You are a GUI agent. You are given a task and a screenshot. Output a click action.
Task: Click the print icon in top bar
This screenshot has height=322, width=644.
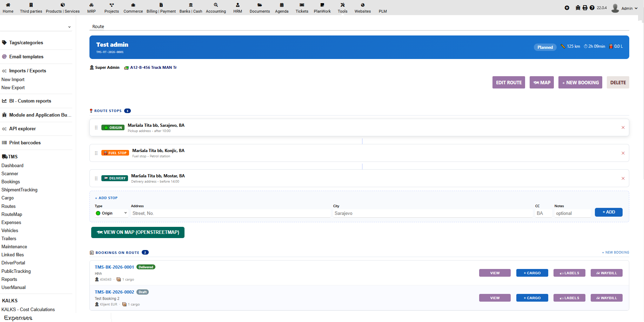[585, 8]
